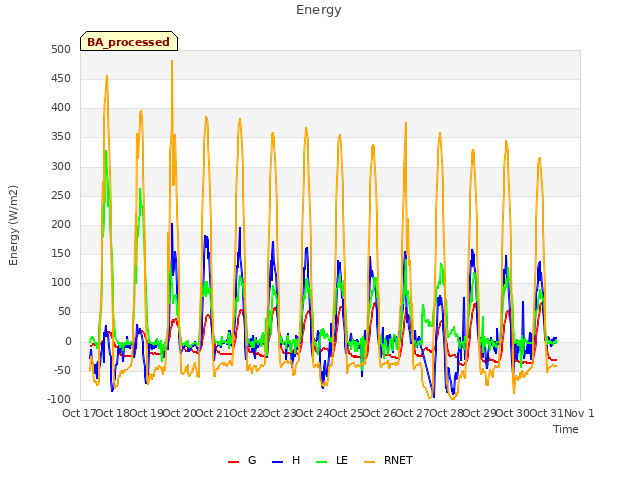This screenshot has width=640, height=480.
Task: Click the 200 y-axis tick label
Action: 61,224
